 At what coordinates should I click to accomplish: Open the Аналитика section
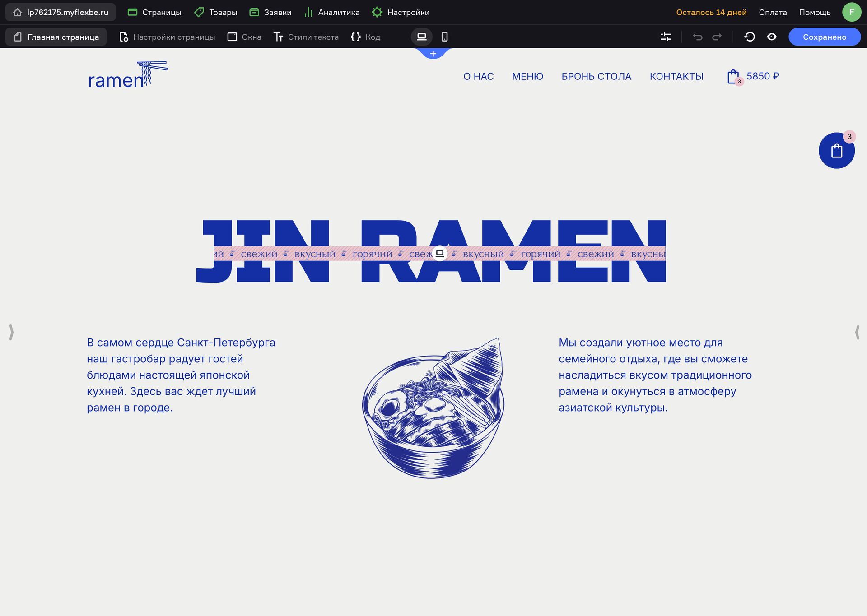(332, 12)
